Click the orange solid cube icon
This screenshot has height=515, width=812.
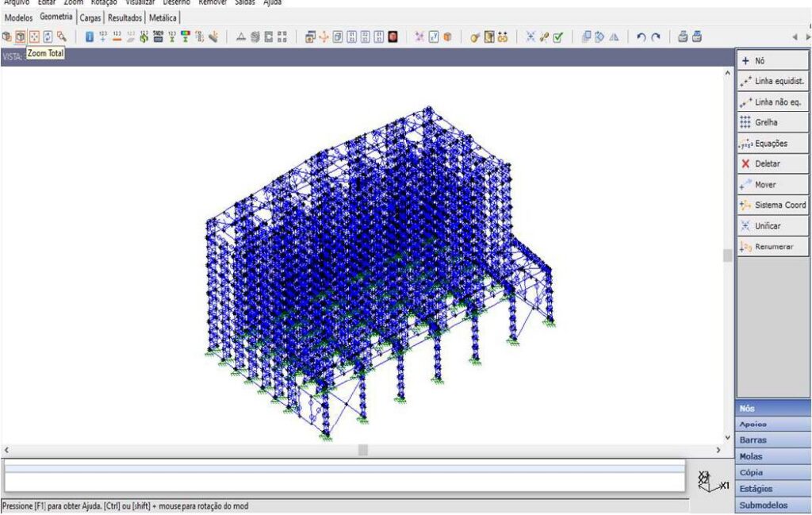(x=447, y=37)
